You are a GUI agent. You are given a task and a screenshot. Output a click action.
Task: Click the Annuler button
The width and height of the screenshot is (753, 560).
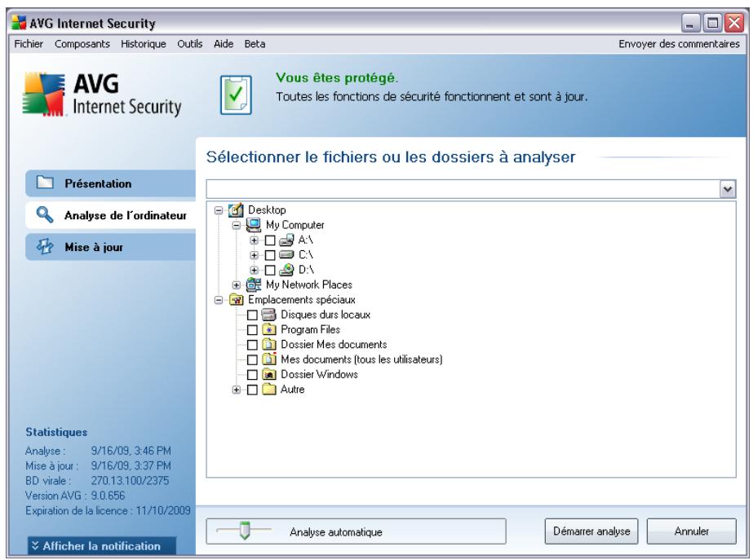click(x=691, y=531)
